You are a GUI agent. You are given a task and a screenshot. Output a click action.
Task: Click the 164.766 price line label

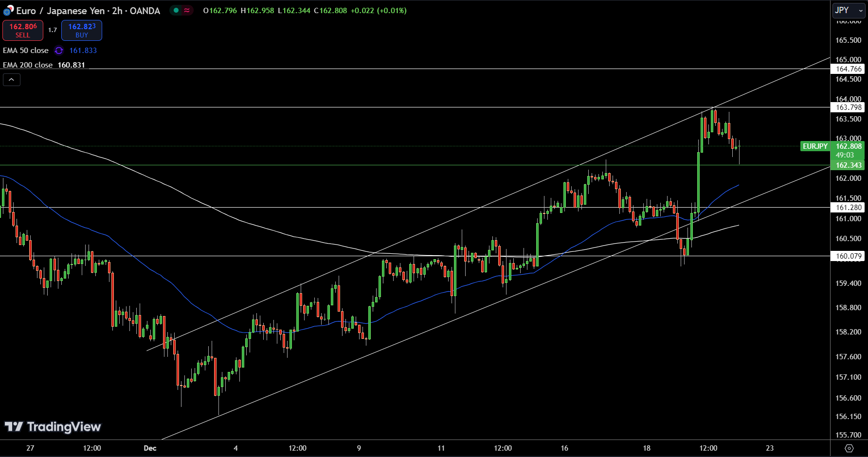[x=849, y=69]
